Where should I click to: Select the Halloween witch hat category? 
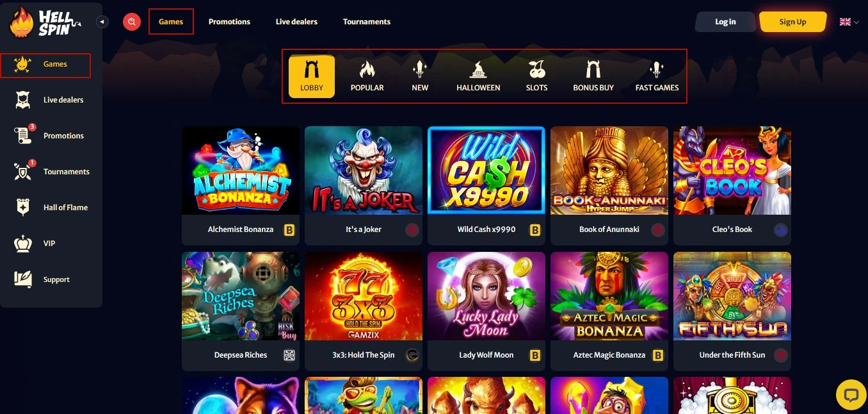[x=478, y=76]
